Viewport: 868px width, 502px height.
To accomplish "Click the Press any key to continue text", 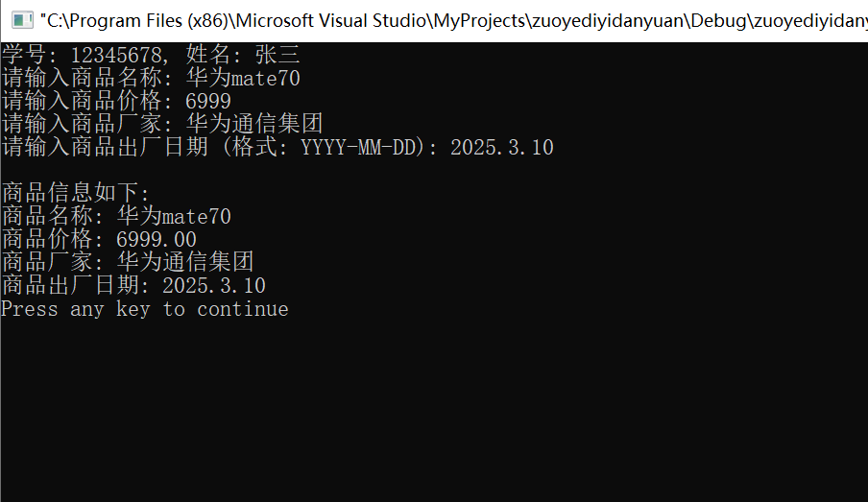I will coord(145,309).
